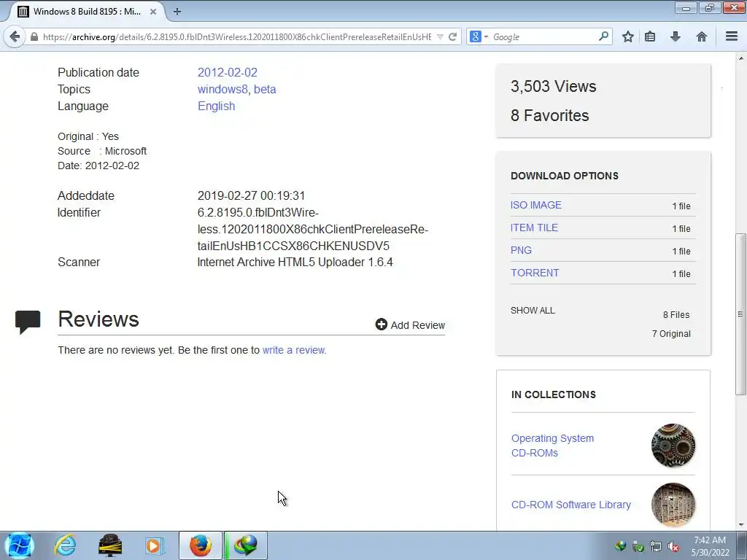
Task: Open the bookmarks list icon
Action: pos(650,36)
